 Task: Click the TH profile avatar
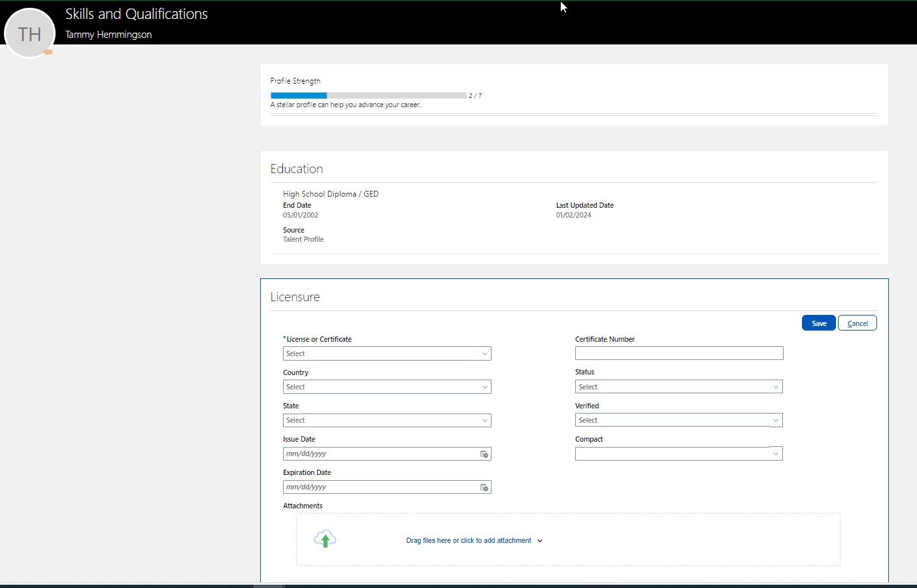click(29, 33)
